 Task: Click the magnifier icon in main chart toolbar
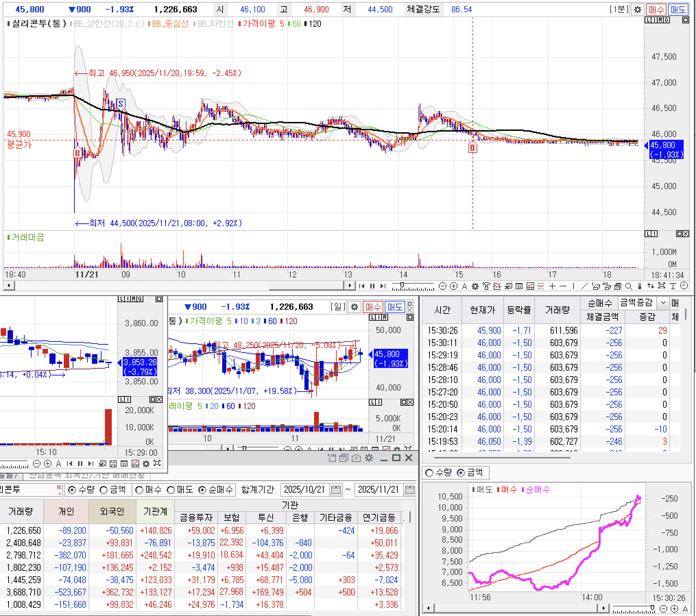628,286
